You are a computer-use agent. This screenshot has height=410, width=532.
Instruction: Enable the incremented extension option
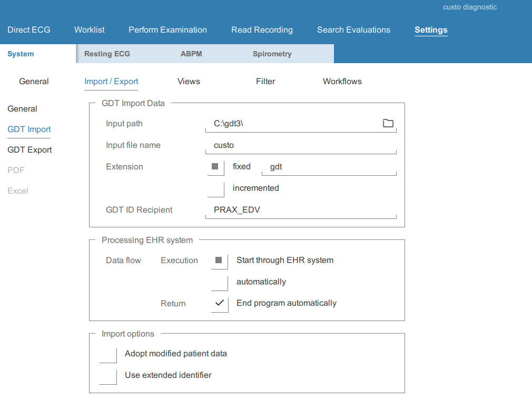click(x=215, y=188)
